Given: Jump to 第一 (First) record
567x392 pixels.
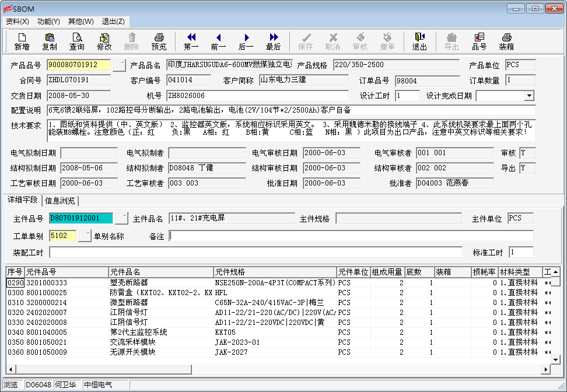Looking at the screenshot, I should 191,41.
